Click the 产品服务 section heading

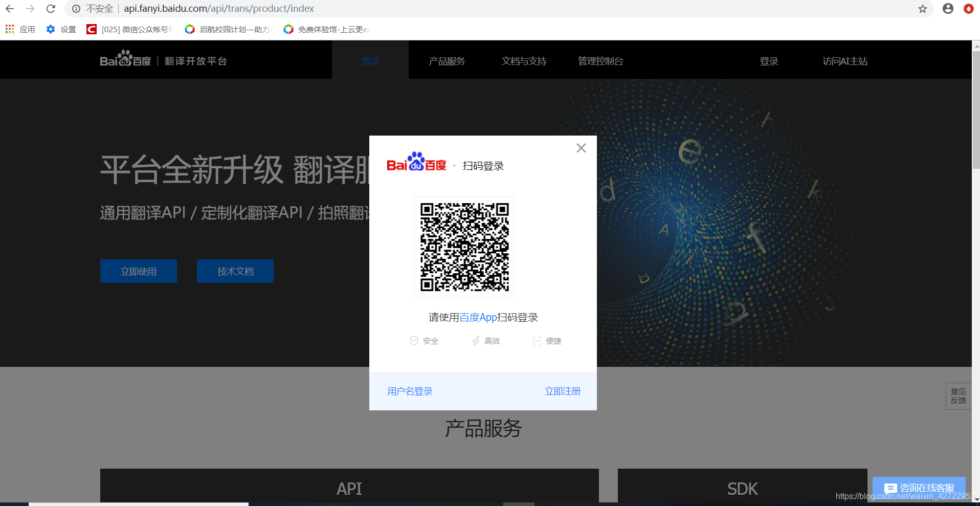pos(483,428)
